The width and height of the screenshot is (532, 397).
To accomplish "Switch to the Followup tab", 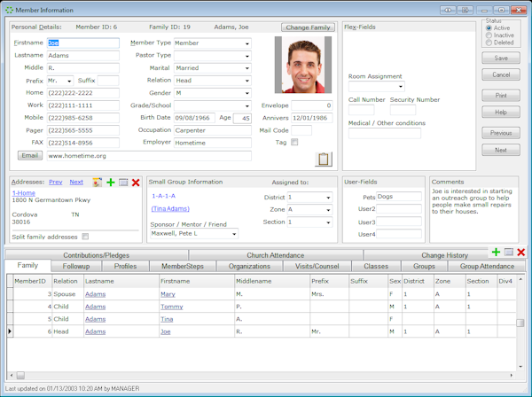I will point(76,266).
